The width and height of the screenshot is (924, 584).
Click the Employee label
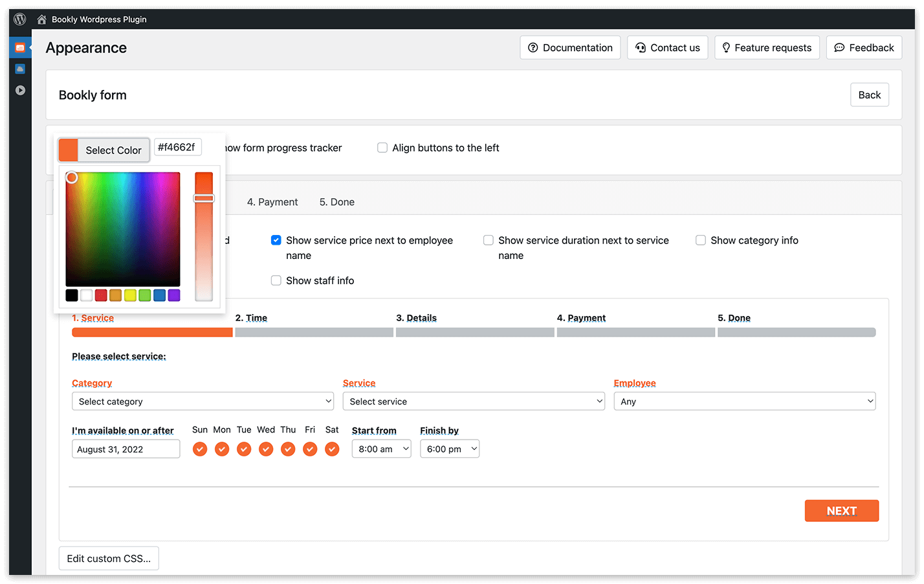pyautogui.click(x=635, y=383)
